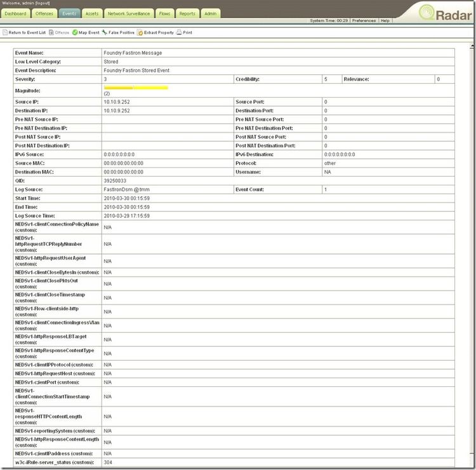The image size is (476, 470).
Task: Click the Map Event green icon
Action: 75,32
